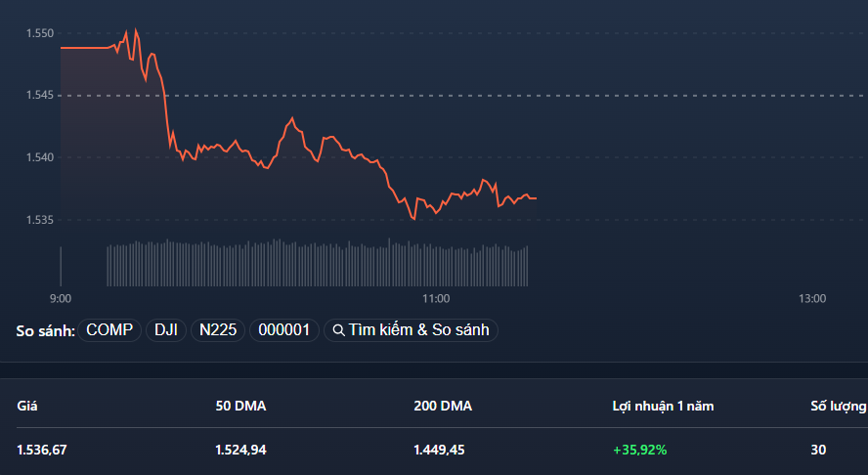Screen dimensions: 868x475
Task: Click the green +35,92% return value
Action: point(640,450)
